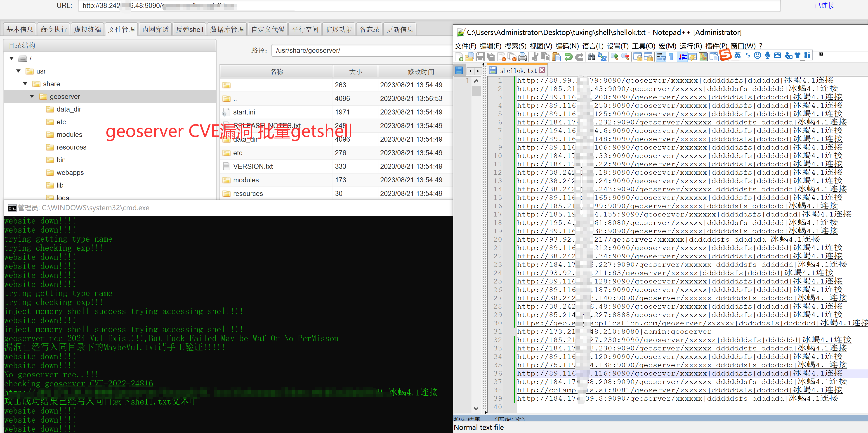The width and height of the screenshot is (868, 433).
Task: Switch to 内网穿透 tab
Action: tap(155, 29)
